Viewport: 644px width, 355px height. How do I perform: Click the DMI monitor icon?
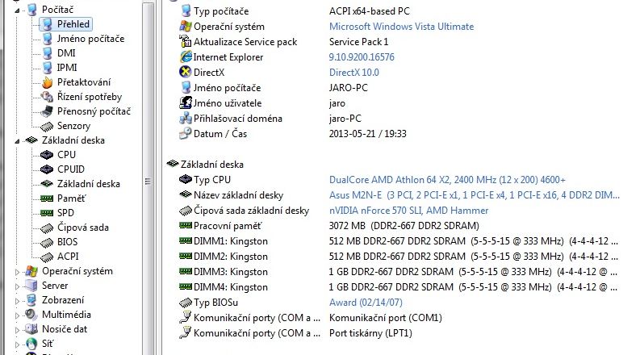48,53
